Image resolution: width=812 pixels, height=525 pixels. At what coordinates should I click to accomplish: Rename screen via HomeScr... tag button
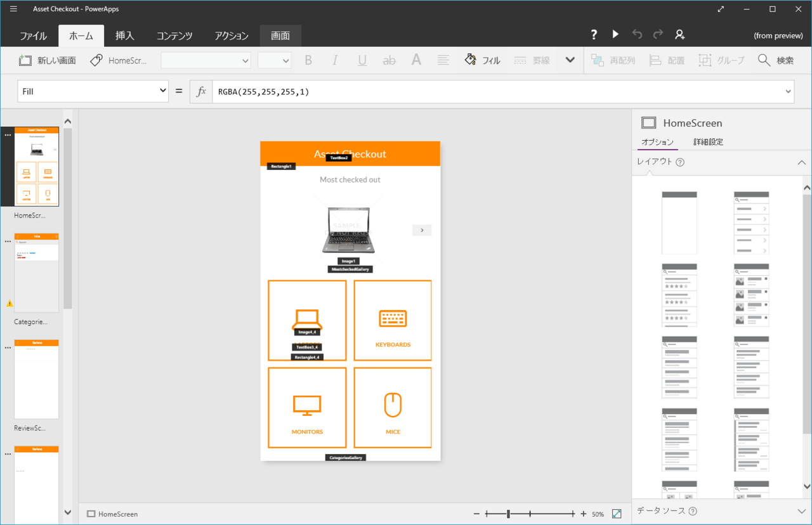119,60
